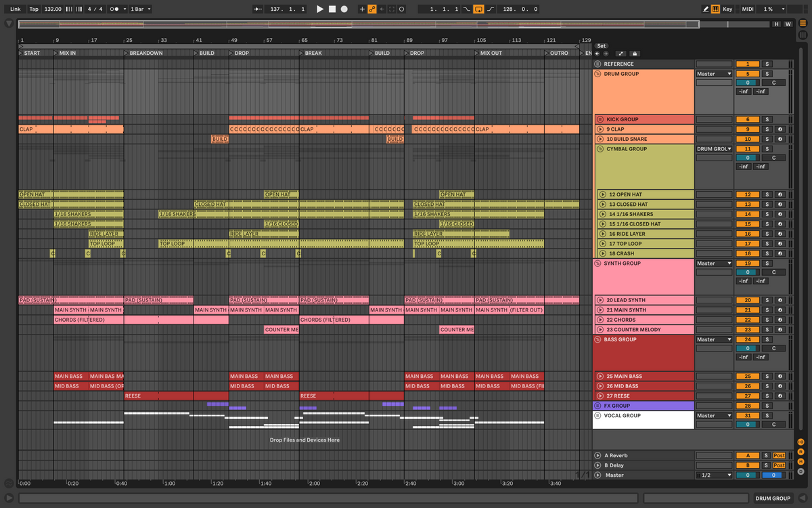Start playback with the Play button
The height and width of the screenshot is (508, 812).
[320, 9]
